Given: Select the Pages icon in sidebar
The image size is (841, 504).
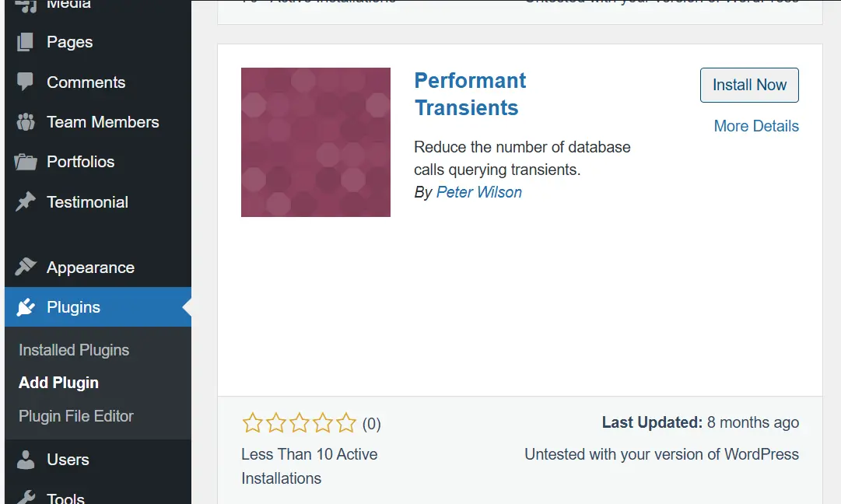Looking at the screenshot, I should (23, 42).
